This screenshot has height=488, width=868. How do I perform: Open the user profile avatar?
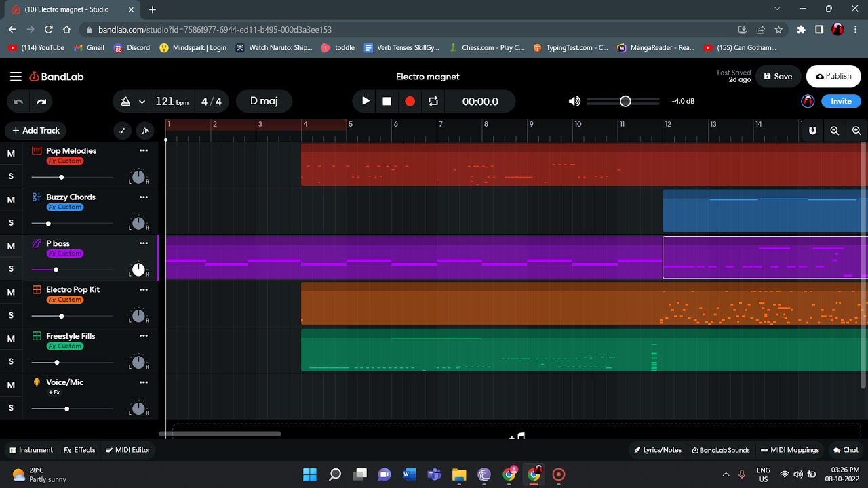coord(808,101)
